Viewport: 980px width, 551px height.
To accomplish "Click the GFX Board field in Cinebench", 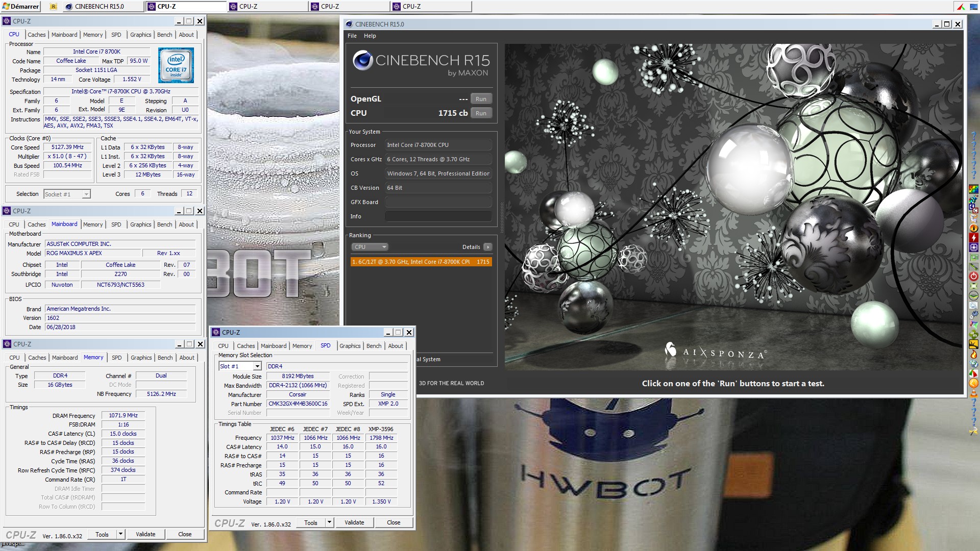I will tap(438, 202).
